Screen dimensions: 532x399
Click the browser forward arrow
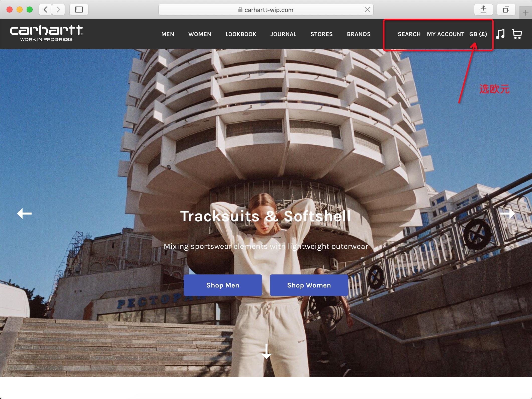click(58, 10)
